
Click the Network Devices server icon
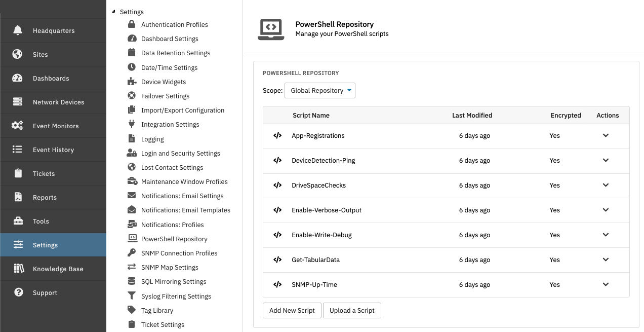[18, 102]
